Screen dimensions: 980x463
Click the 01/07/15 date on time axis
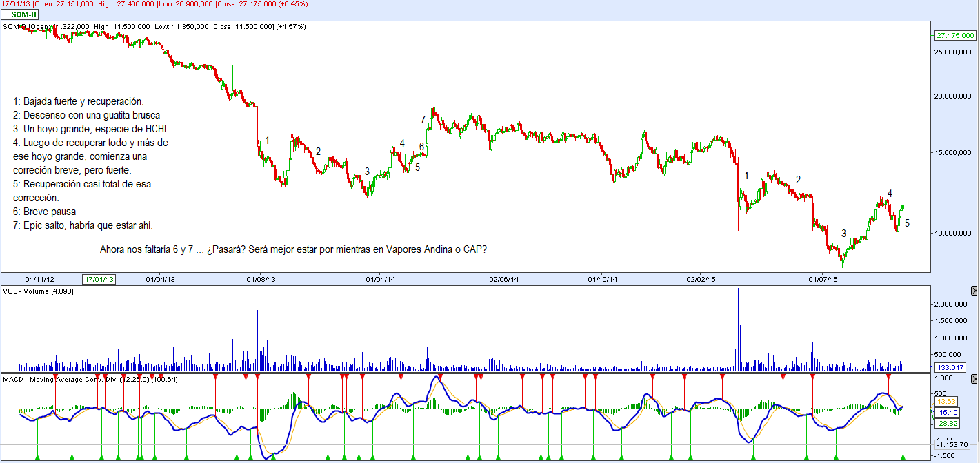(822, 279)
